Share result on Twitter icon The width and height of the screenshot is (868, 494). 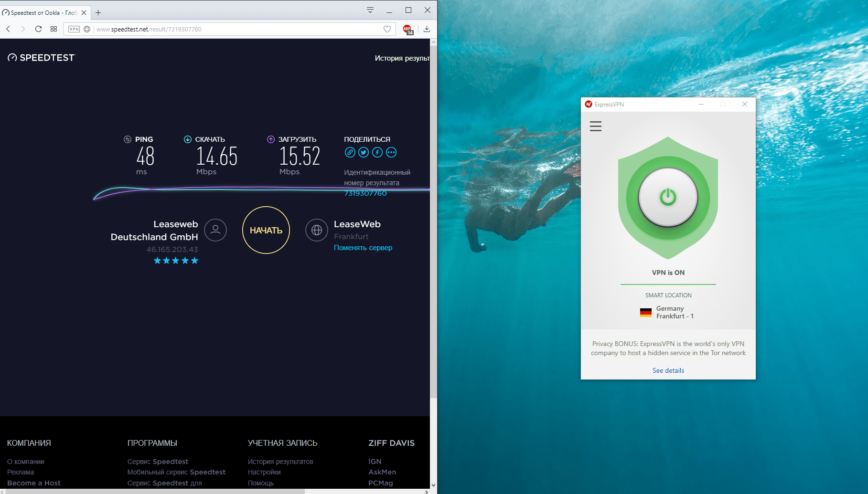(x=364, y=153)
